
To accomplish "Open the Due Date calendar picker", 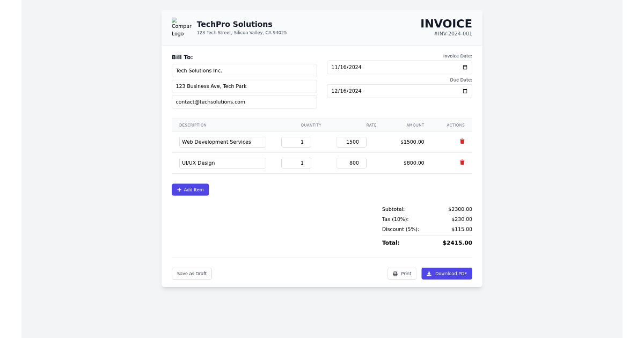I will [x=465, y=91].
